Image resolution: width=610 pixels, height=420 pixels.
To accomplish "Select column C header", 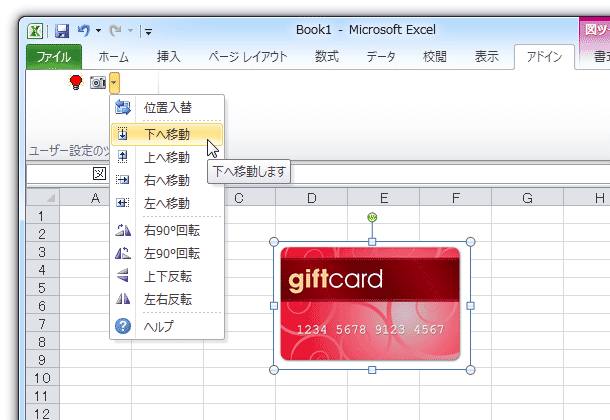I will pyautogui.click(x=249, y=198).
